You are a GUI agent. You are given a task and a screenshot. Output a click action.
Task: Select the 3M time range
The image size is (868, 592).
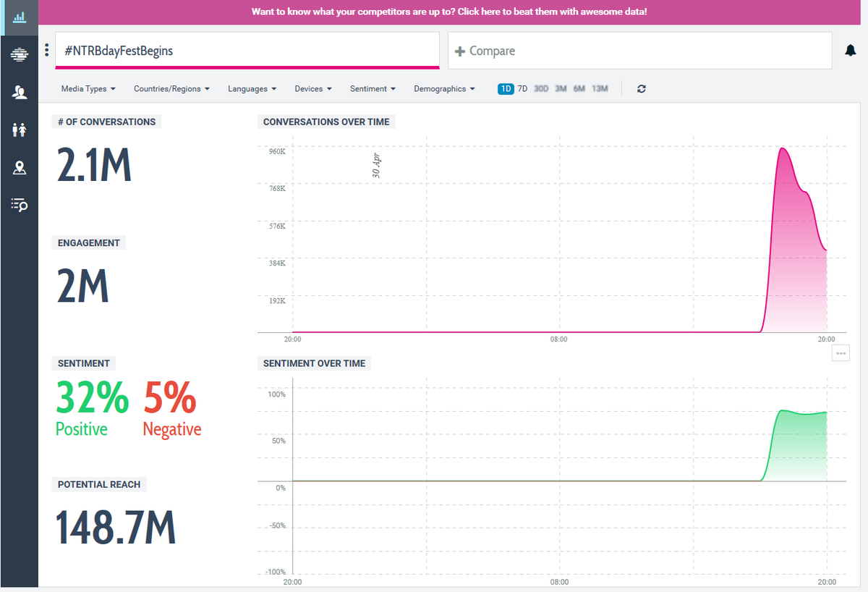click(561, 89)
